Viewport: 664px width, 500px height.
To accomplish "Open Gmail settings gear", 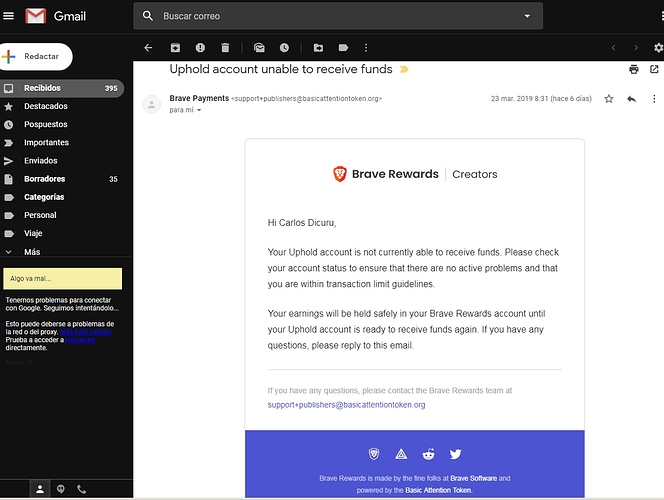I will tap(658, 48).
